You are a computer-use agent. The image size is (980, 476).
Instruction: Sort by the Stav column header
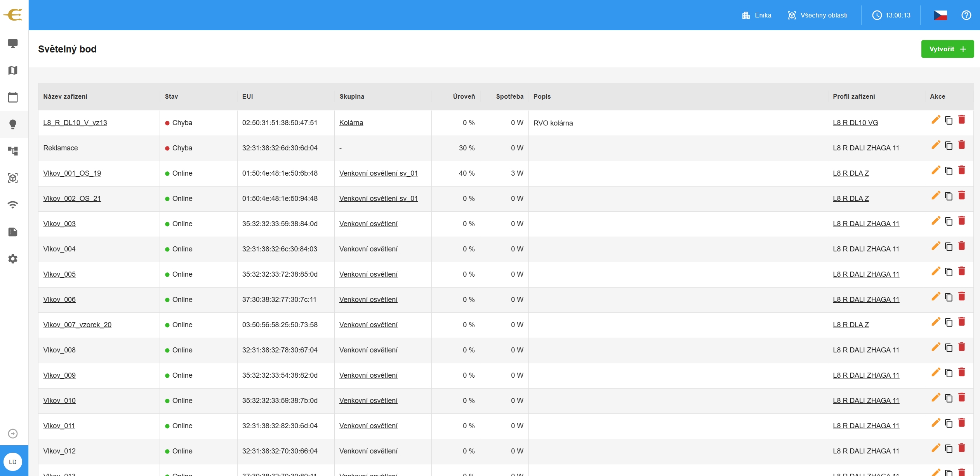pos(171,96)
